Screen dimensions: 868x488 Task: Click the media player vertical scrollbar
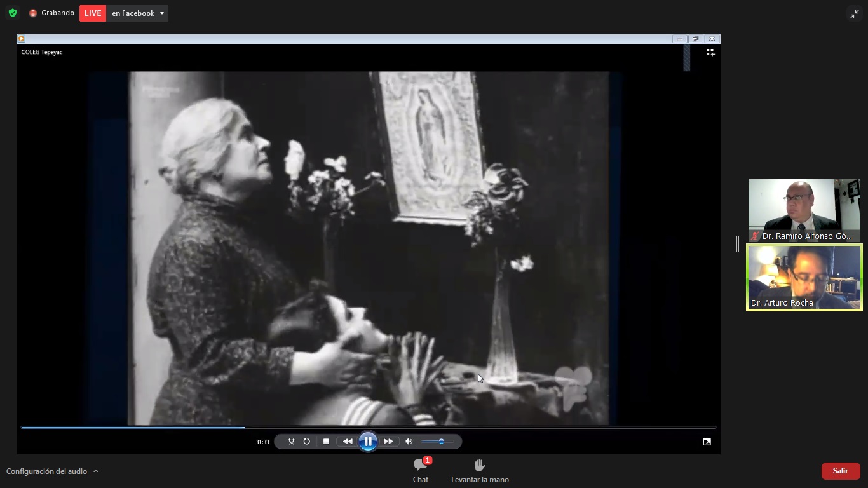click(x=686, y=58)
